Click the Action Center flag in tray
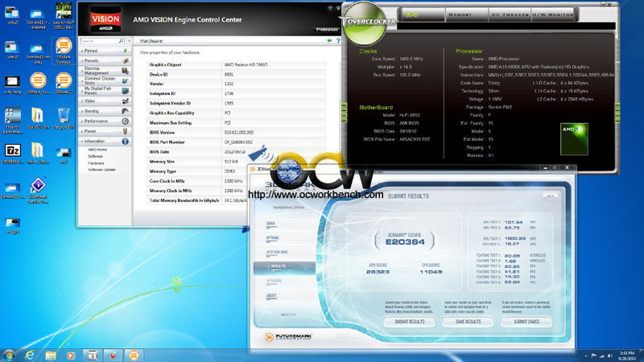 coord(594,356)
